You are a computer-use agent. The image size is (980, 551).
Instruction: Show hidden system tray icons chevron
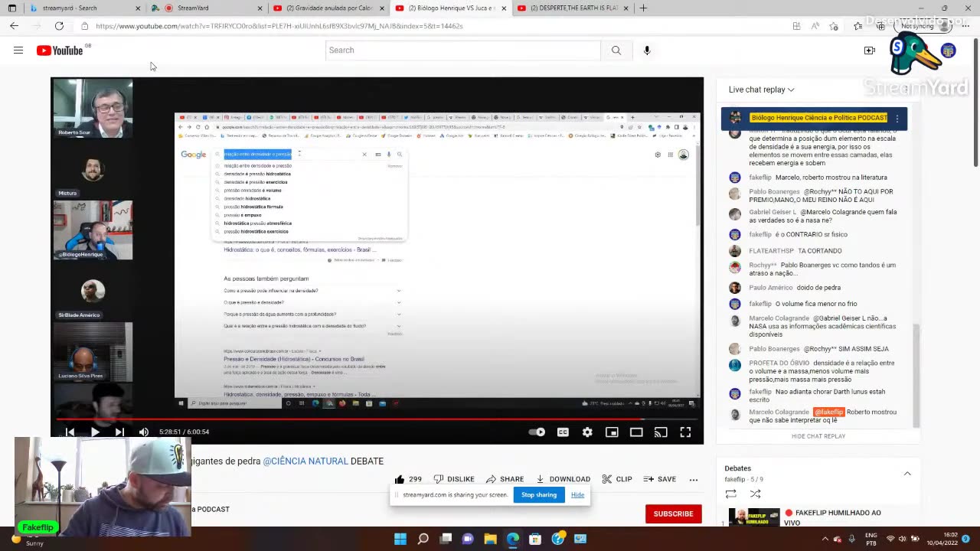(x=825, y=539)
